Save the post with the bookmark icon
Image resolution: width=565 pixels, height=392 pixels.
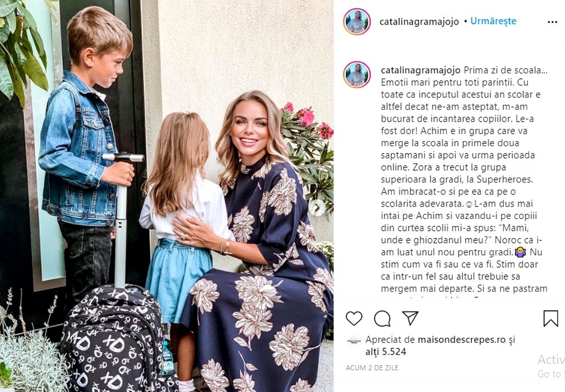click(x=550, y=319)
